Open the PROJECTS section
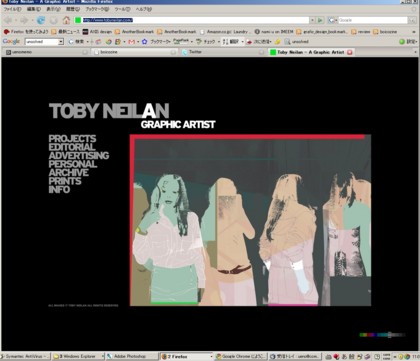 click(x=72, y=139)
